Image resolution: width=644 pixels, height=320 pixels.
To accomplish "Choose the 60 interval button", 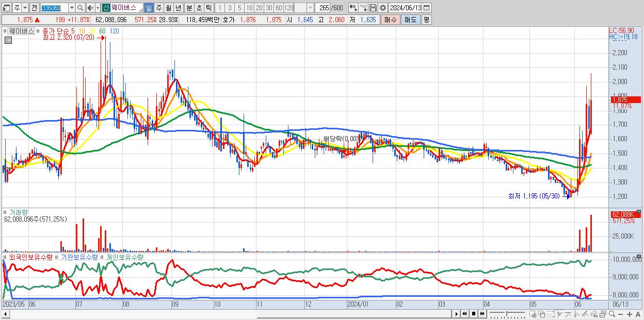I will click(x=279, y=8).
